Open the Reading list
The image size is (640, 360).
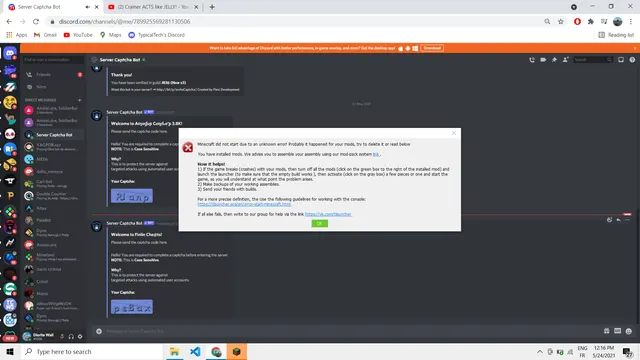pyautogui.click(x=616, y=35)
